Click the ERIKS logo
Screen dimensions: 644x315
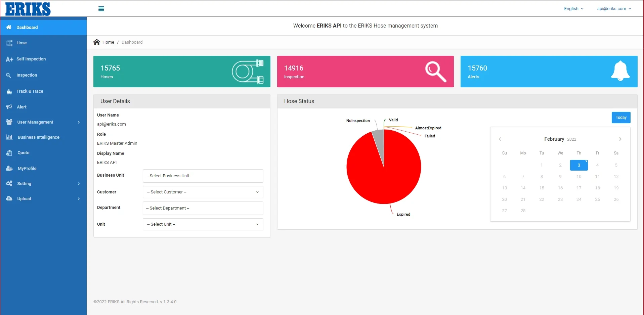tap(28, 9)
